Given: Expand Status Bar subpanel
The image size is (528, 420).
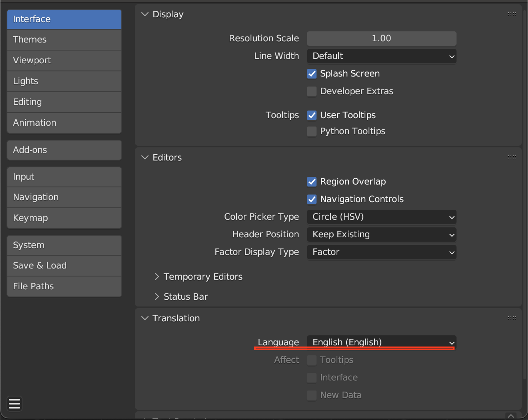Looking at the screenshot, I should click(x=157, y=297).
